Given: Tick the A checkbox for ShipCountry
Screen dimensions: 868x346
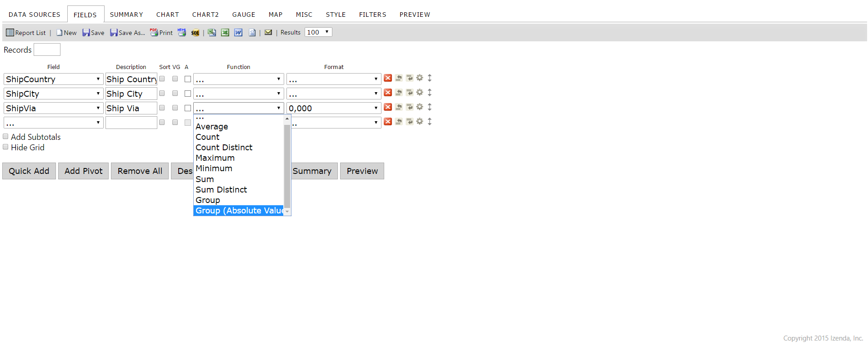Looking at the screenshot, I should pyautogui.click(x=188, y=79).
